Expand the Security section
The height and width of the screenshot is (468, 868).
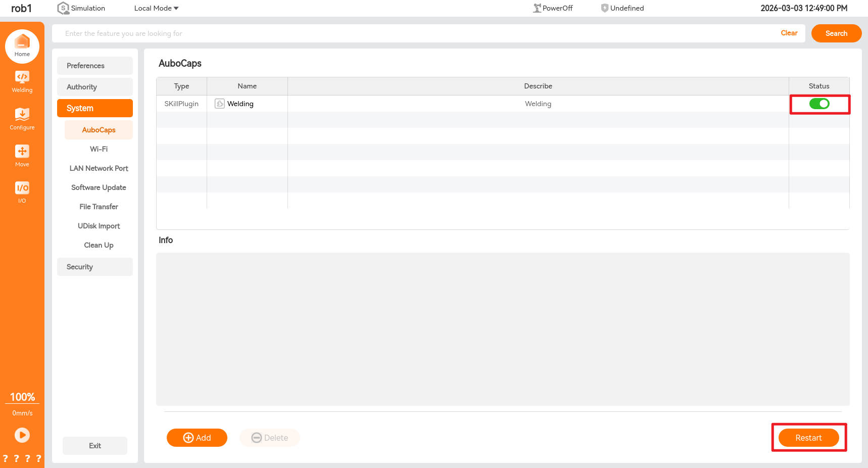95,267
